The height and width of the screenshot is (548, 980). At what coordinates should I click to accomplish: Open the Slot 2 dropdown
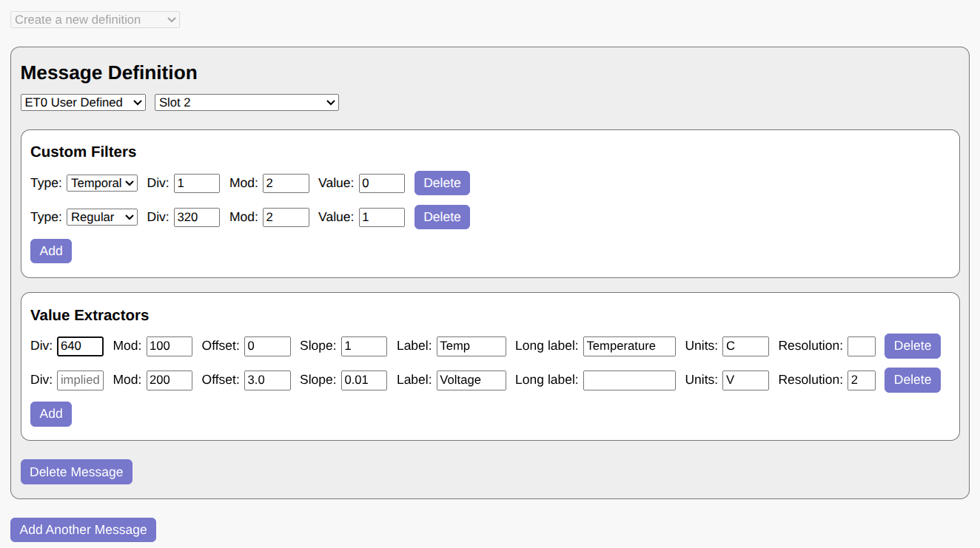pos(246,102)
